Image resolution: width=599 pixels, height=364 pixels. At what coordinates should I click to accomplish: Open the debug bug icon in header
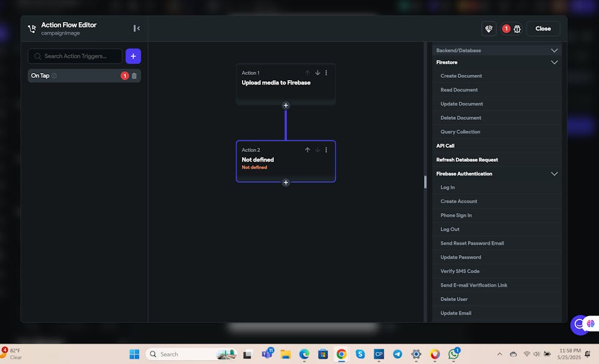coord(518,29)
